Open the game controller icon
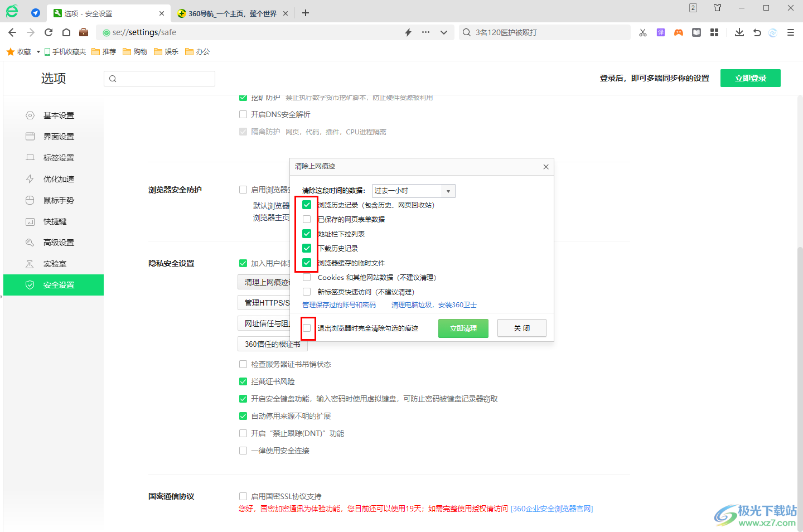The width and height of the screenshot is (803, 532). [679, 32]
